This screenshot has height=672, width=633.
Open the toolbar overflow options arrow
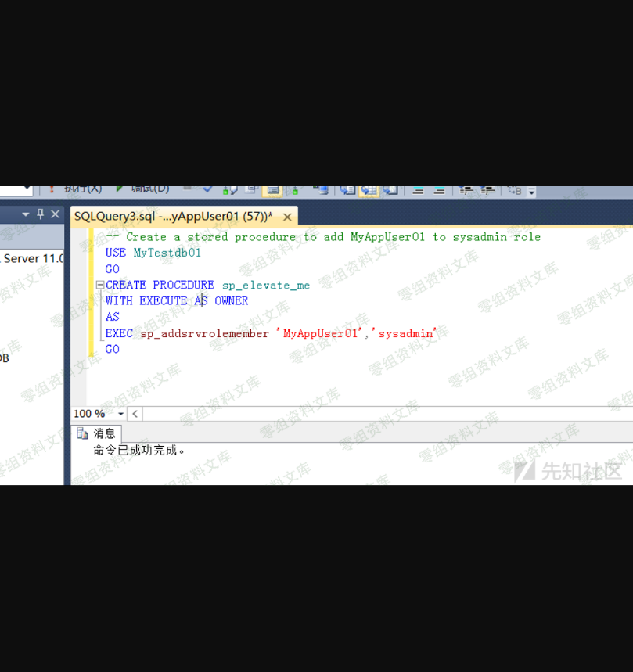click(532, 191)
